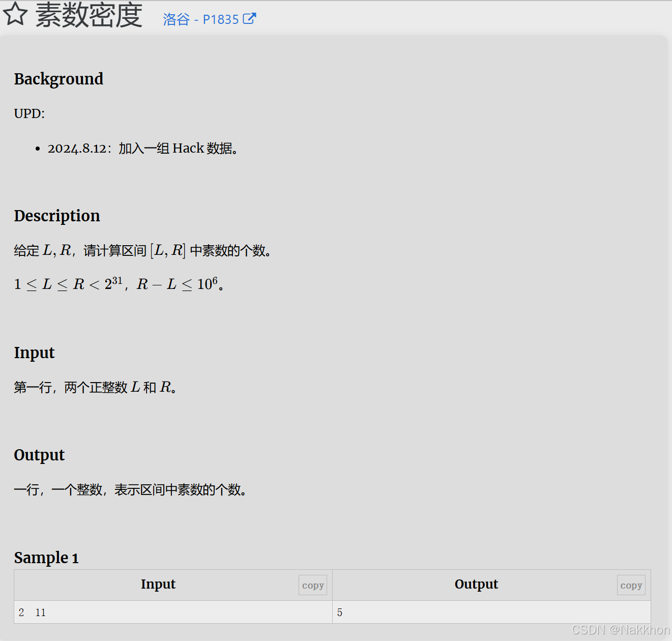Select the problem title 素数密度
672x641 pixels.
89,15
